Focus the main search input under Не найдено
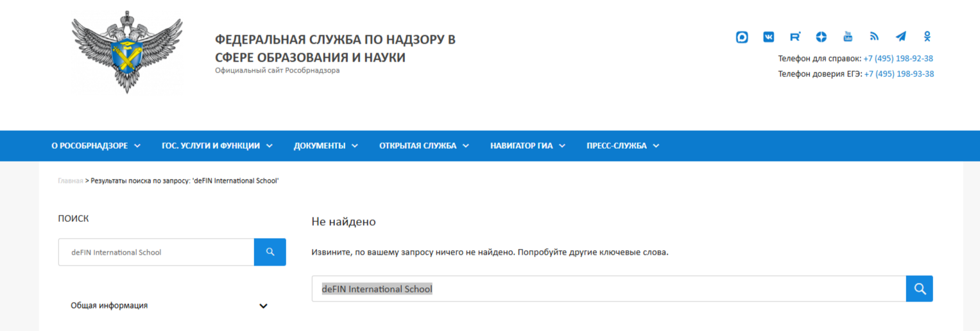The width and height of the screenshot is (980, 331). tap(609, 289)
